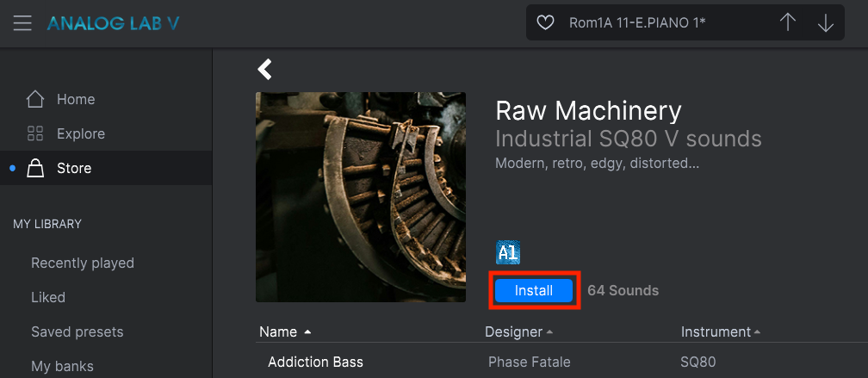Open My banks
Image resolution: width=868 pixels, height=378 pixels.
tap(62, 367)
